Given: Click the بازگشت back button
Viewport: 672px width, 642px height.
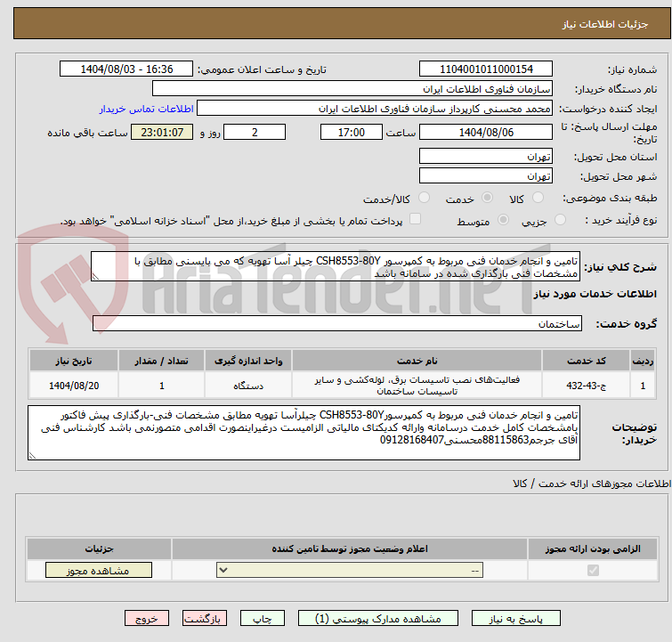Looking at the screenshot, I should (x=205, y=619).
